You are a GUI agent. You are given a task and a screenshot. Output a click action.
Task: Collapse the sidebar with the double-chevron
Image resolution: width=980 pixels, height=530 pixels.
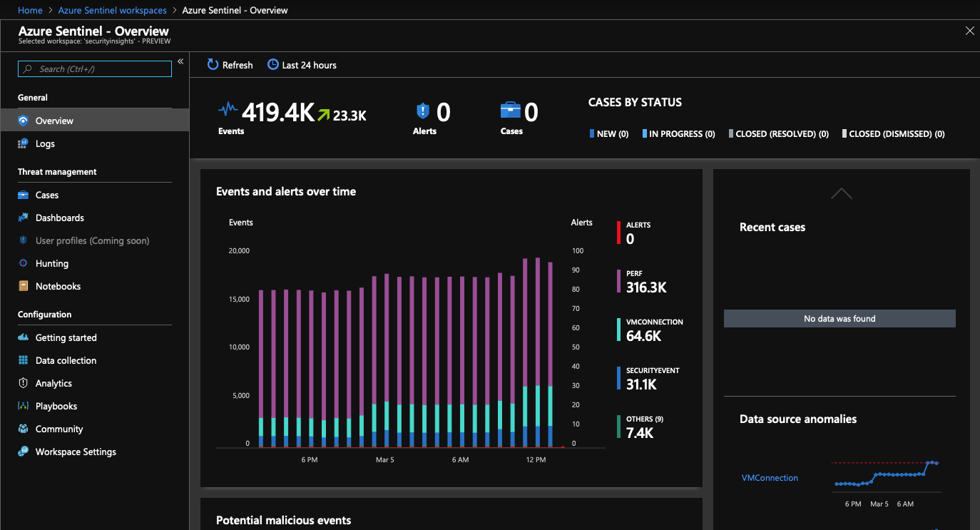tap(180, 62)
